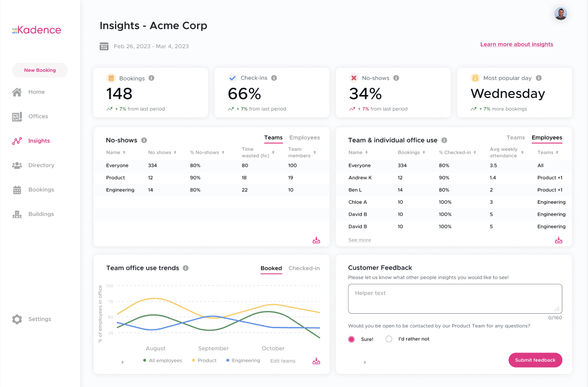
Task: Click Edit teams in chart legend
Action: point(283,361)
